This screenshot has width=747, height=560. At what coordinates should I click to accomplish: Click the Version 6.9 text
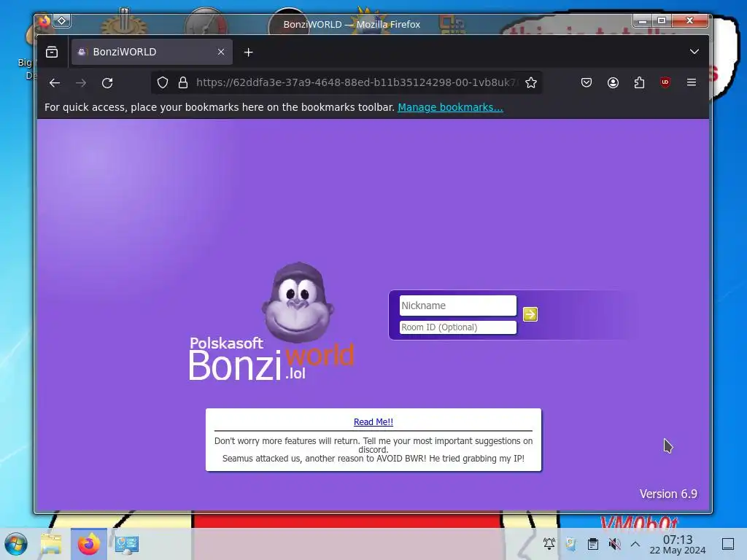pyautogui.click(x=668, y=494)
